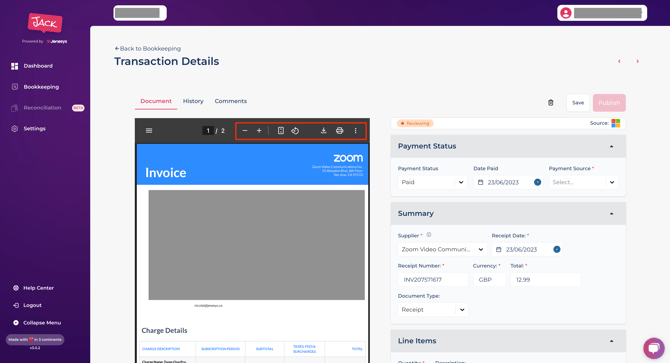
Task: Click the Invoice heading in PDF
Action: pyautogui.click(x=166, y=173)
